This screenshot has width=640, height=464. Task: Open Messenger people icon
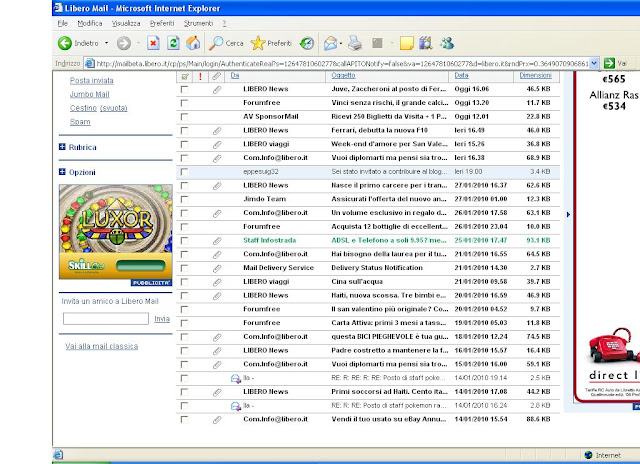point(447,43)
